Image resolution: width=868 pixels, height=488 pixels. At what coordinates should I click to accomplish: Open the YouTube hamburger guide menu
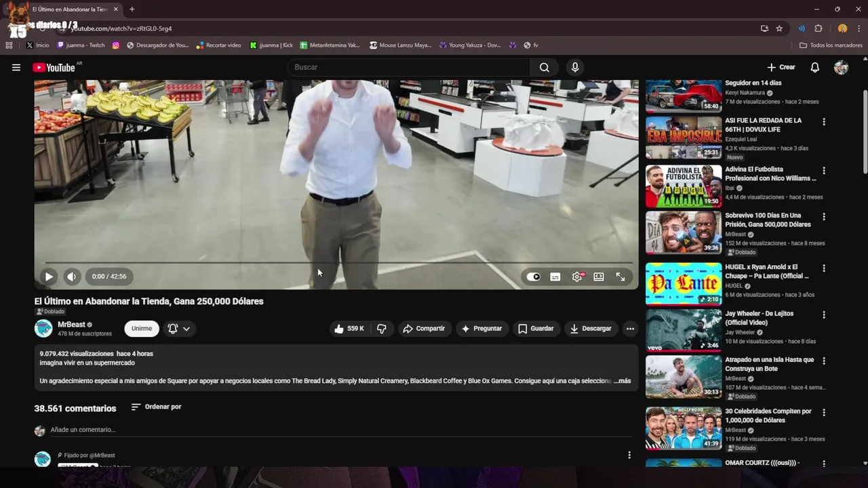point(16,67)
